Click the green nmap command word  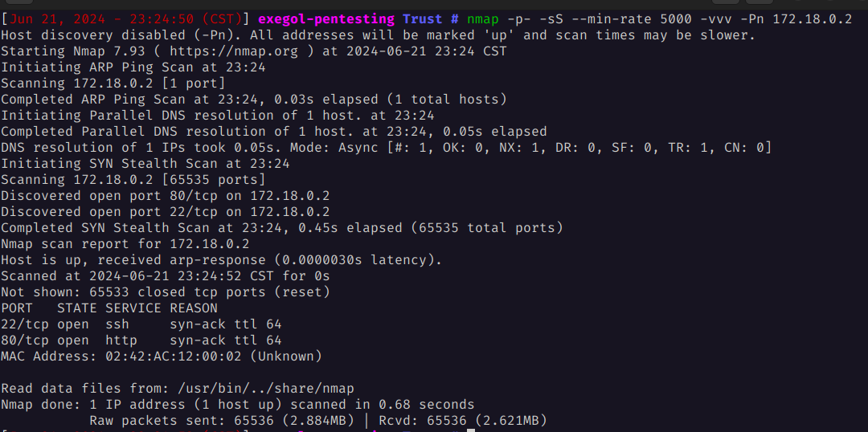tap(482, 19)
